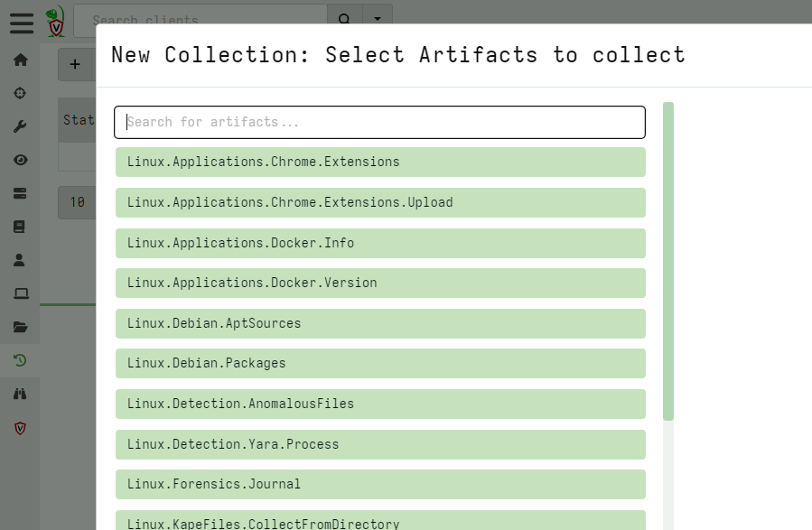Open the Hunt Manager crosshair icon
This screenshot has height=530, width=812.
pos(20,92)
